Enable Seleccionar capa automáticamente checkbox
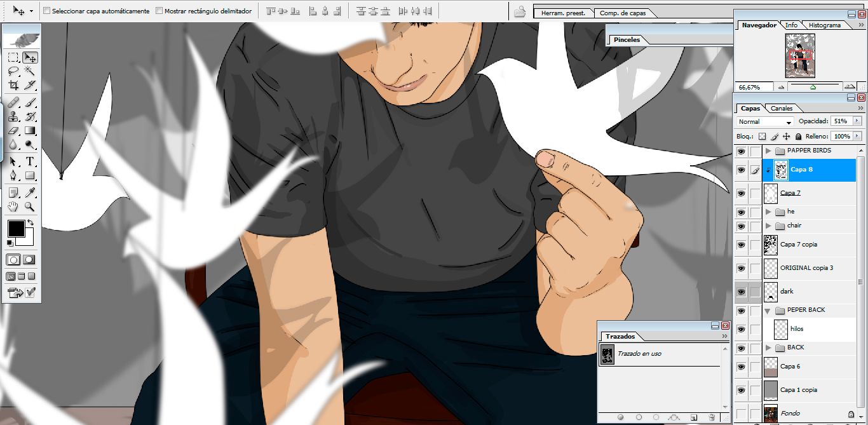This screenshot has width=868, height=425. [x=46, y=11]
